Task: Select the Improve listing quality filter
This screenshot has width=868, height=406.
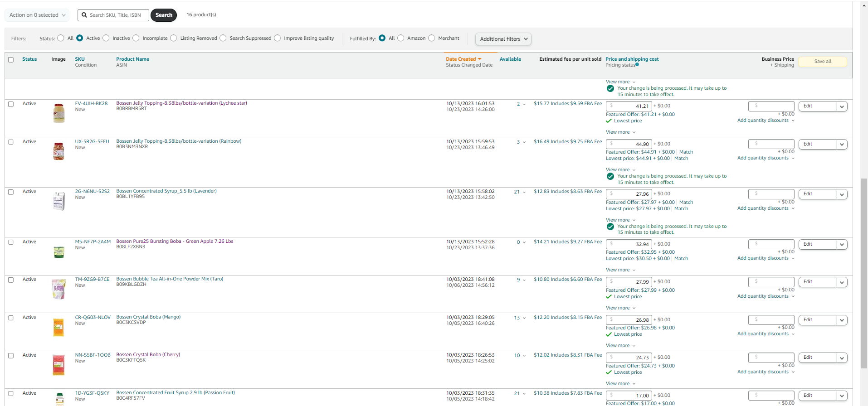Action: [278, 38]
